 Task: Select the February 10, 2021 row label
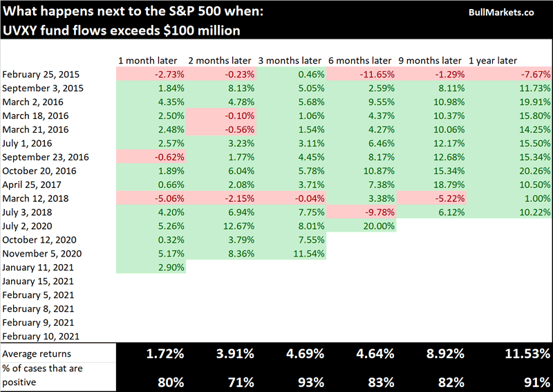[39, 337]
